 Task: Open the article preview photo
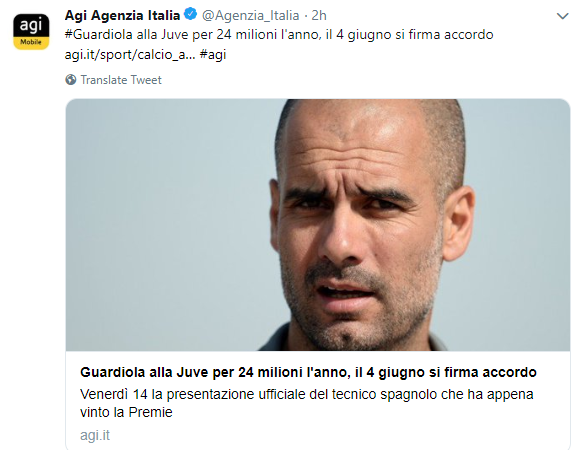(x=318, y=225)
